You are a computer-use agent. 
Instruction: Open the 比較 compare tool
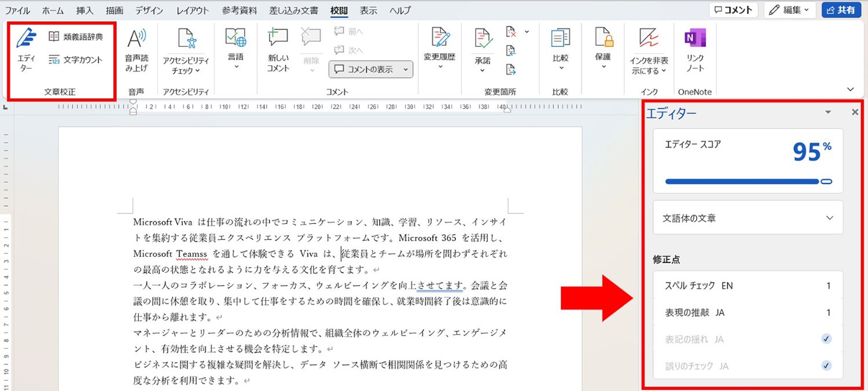[x=560, y=49]
